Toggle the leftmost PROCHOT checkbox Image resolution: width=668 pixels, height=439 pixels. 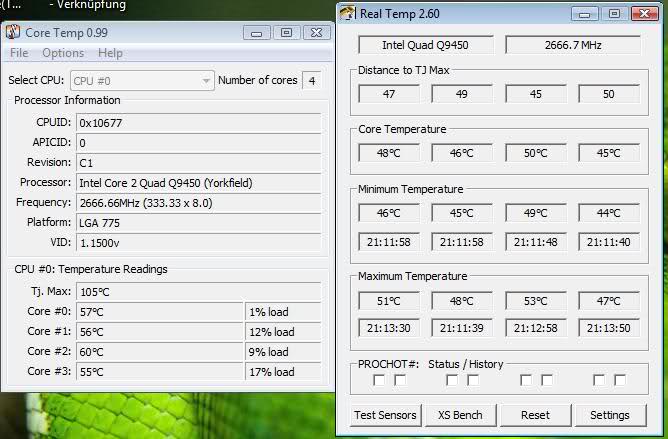pos(379,380)
